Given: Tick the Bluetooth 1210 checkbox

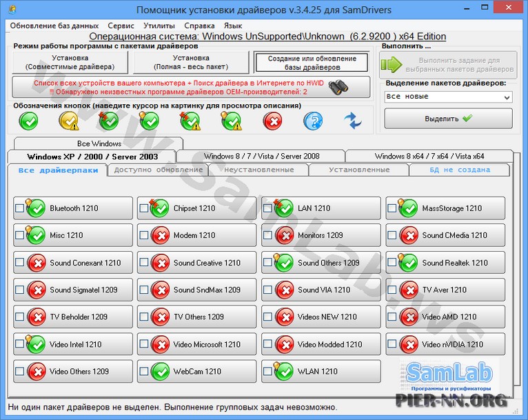Looking at the screenshot, I should tap(19, 208).
